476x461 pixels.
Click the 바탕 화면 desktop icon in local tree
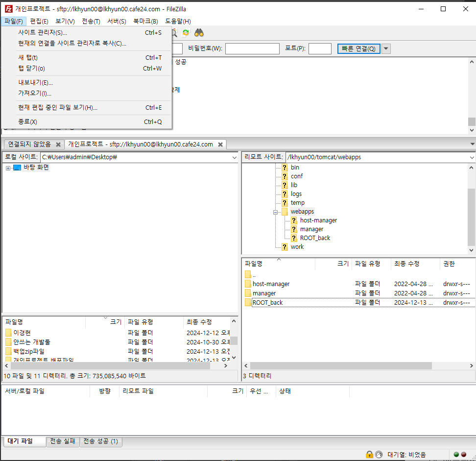pos(17,168)
